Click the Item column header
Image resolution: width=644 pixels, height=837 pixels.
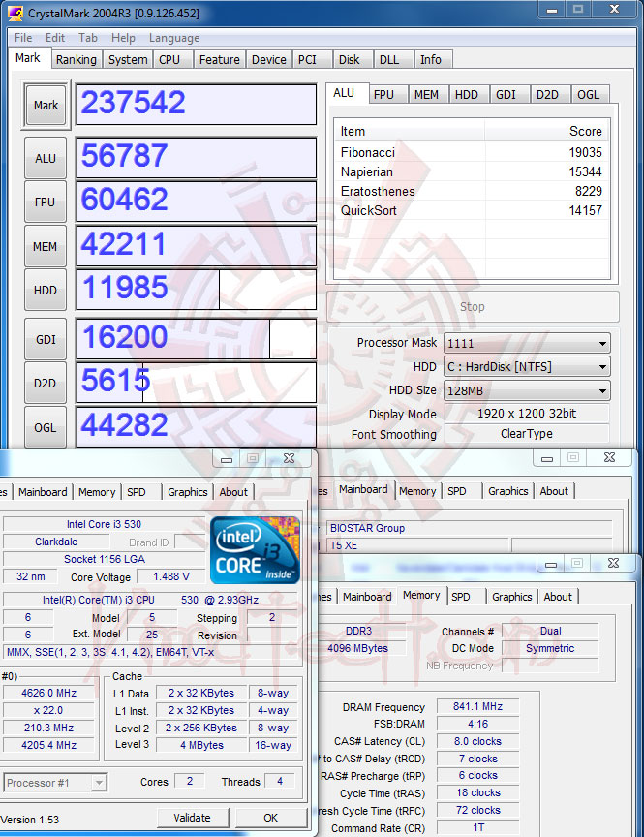[410, 132]
